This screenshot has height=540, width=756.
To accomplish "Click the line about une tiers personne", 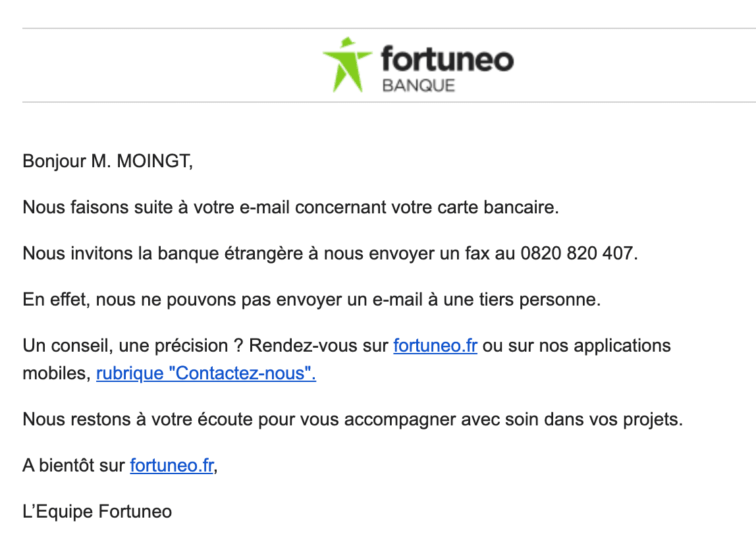I will (x=312, y=300).
